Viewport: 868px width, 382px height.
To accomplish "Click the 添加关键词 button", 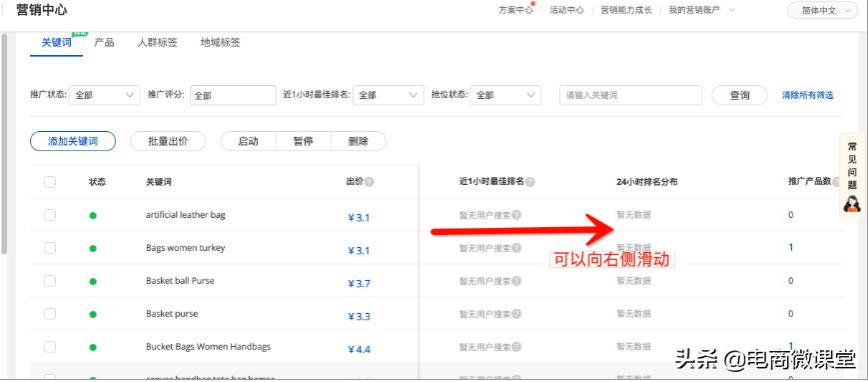I will (x=73, y=141).
